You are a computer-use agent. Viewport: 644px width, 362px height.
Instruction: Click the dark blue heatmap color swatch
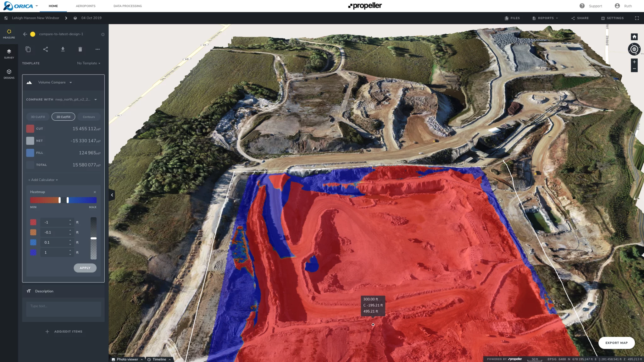pos(33,253)
